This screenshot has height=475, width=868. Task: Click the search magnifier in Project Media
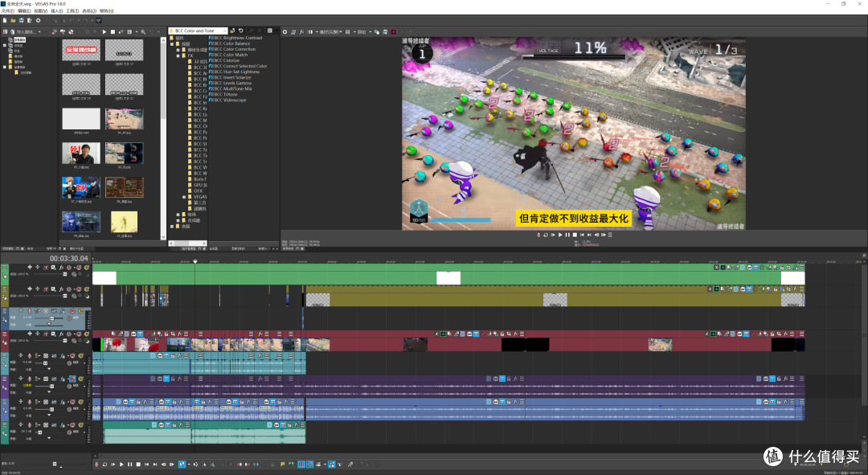pyautogui.click(x=143, y=31)
